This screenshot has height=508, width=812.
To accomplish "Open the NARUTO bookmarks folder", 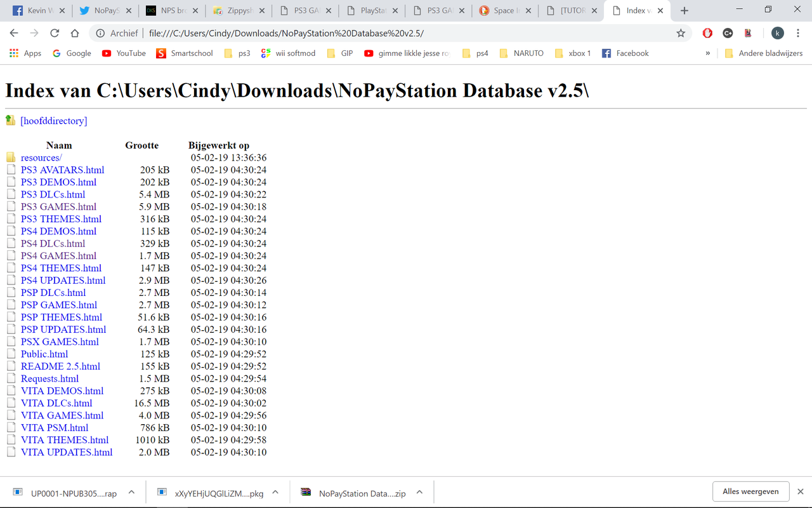I will coord(521,53).
